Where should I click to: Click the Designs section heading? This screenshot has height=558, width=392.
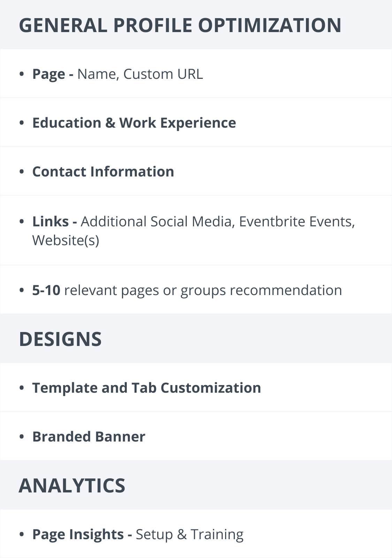(60, 339)
